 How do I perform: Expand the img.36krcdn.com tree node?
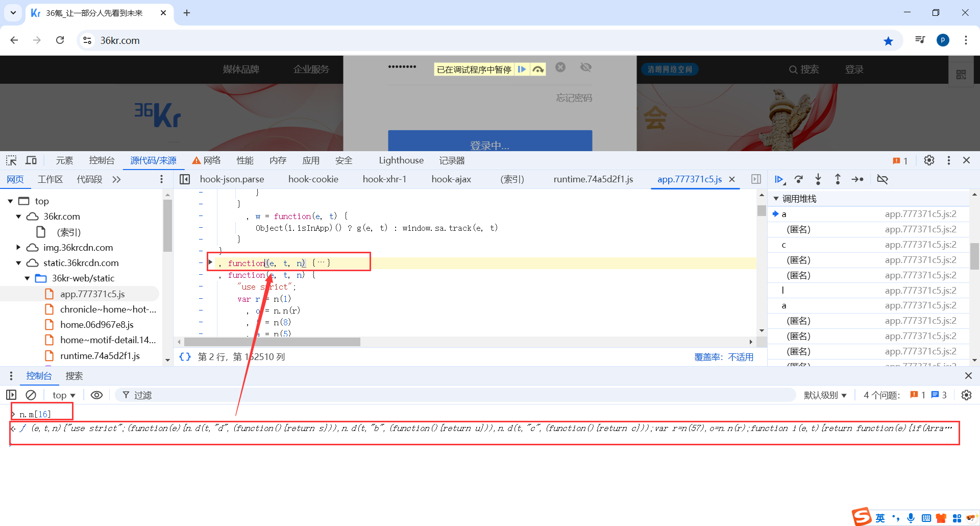19,247
